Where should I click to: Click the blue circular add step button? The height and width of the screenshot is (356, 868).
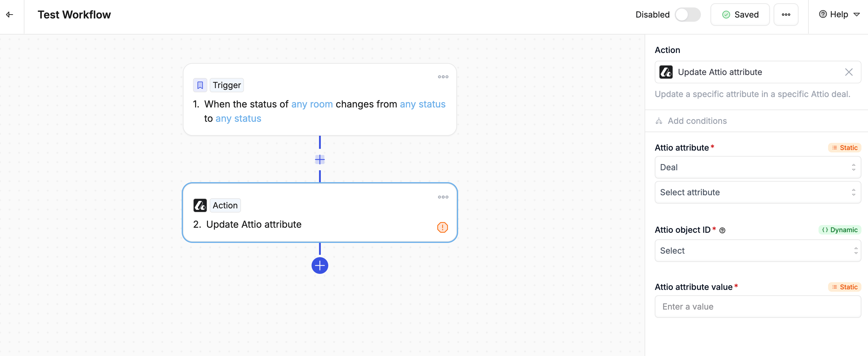pyautogui.click(x=319, y=266)
